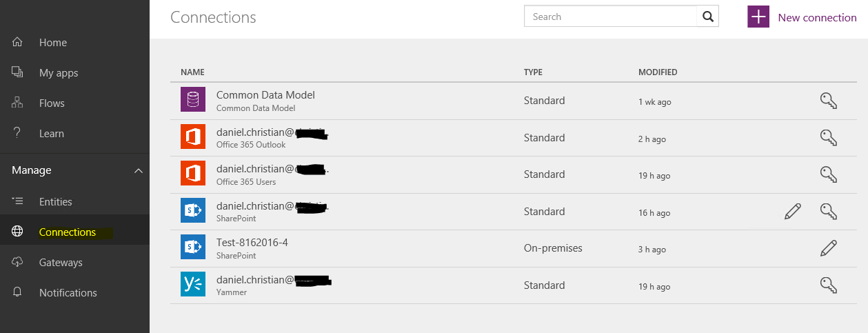The height and width of the screenshot is (333, 868).
Task: Click the Common Data Model database icon
Action: tap(193, 99)
